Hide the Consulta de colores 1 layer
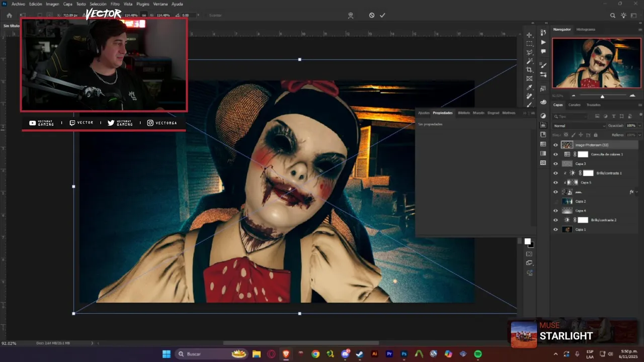The height and width of the screenshot is (362, 644). click(555, 154)
